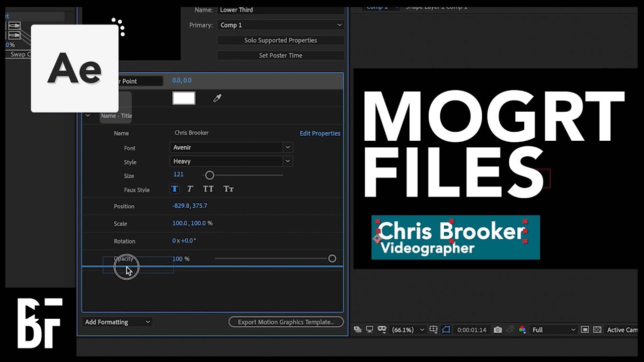Viewport: 644px width, 362px height.
Task: Click the Set Poster Time button
Action: (281, 55)
